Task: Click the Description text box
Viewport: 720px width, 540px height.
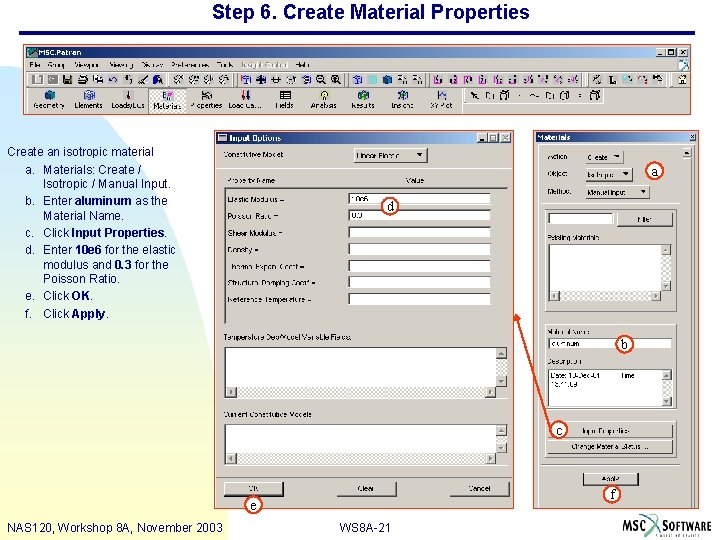Action: pyautogui.click(x=605, y=388)
